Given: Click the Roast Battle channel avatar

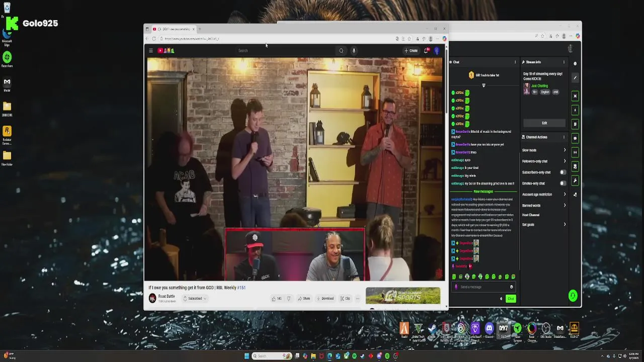Looking at the screenshot, I should click(152, 299).
